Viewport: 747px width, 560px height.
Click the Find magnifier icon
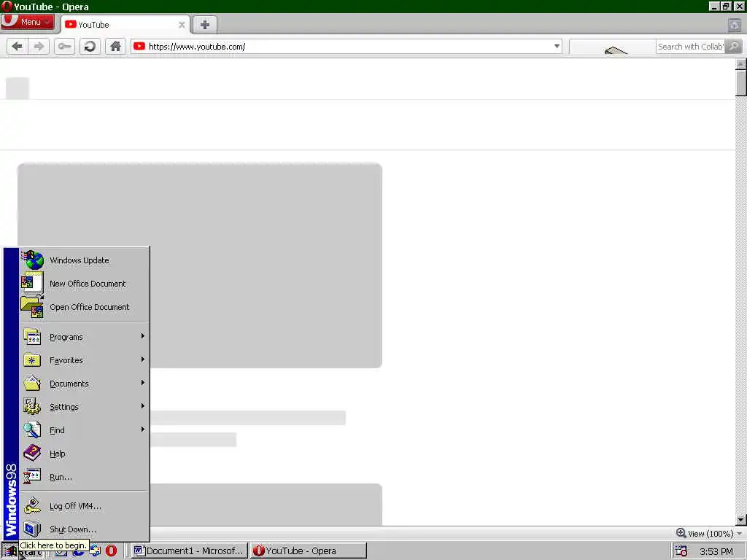[32, 429]
